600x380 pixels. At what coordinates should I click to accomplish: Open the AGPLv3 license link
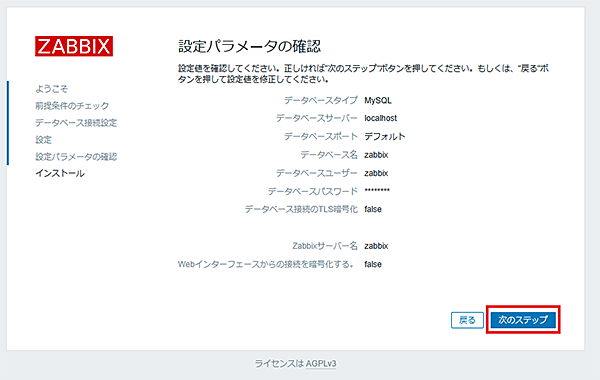(321, 364)
